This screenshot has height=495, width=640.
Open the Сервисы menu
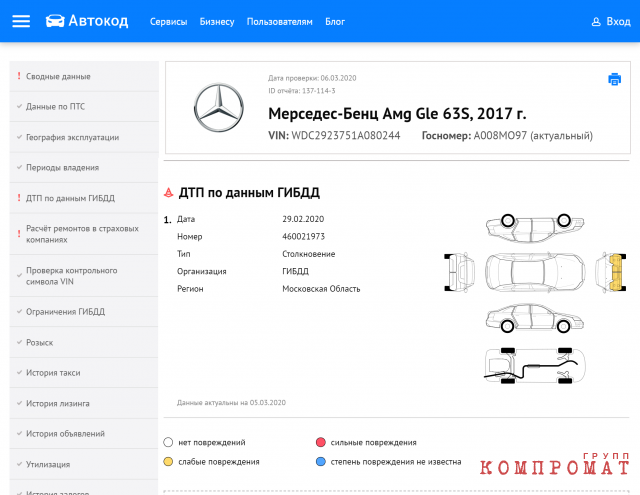169,22
